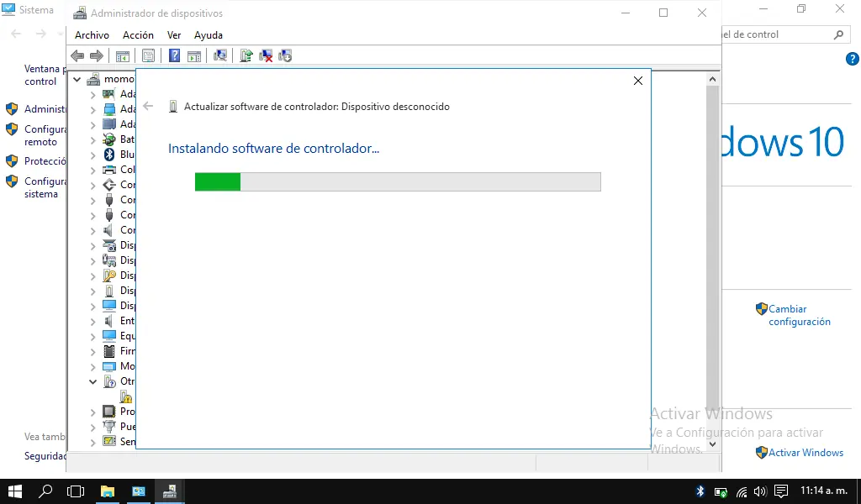Expand the Pro processors node
Viewport: 861px width, 504px height.
point(92,412)
